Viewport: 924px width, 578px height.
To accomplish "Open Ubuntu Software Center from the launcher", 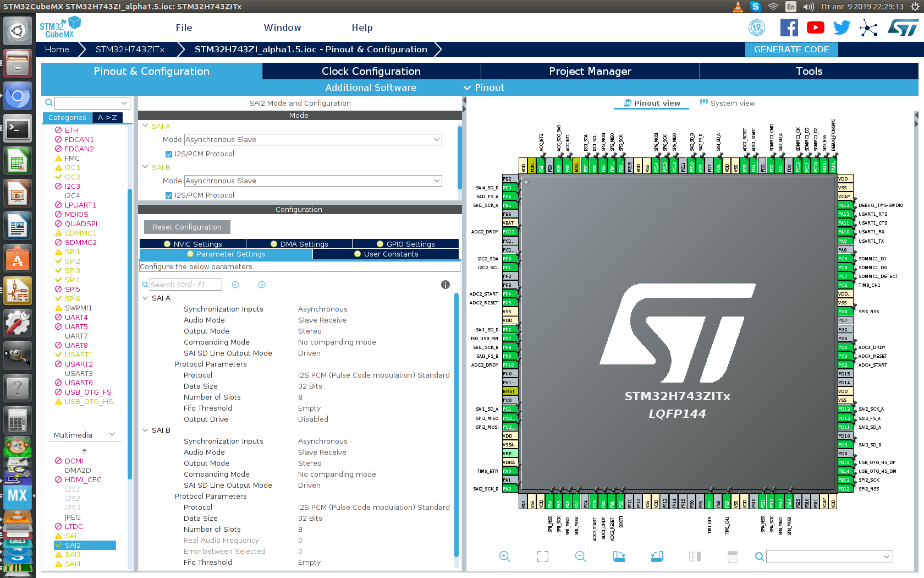I will (18, 258).
